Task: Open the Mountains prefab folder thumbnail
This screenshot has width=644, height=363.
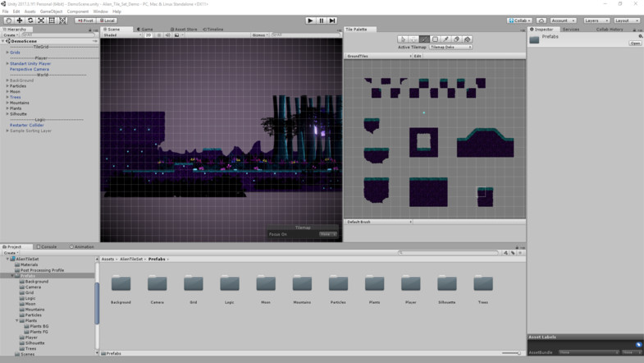Action: tap(302, 283)
